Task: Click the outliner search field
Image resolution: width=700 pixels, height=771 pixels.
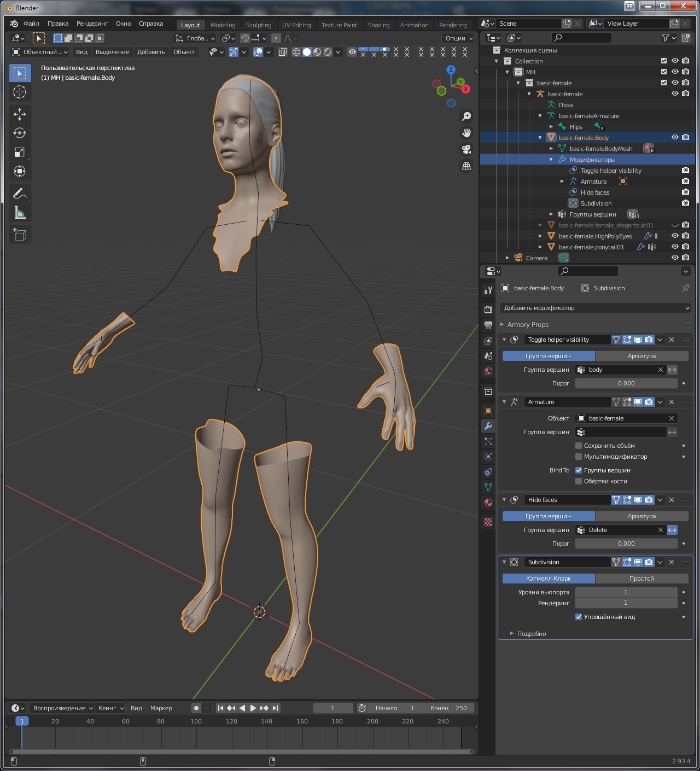Action: (x=581, y=38)
